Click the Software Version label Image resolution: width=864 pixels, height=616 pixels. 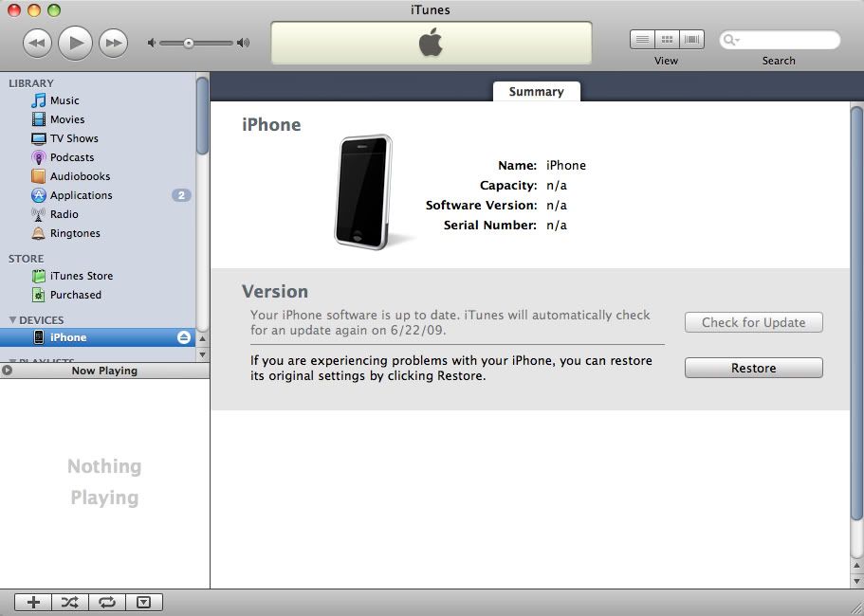(481, 205)
